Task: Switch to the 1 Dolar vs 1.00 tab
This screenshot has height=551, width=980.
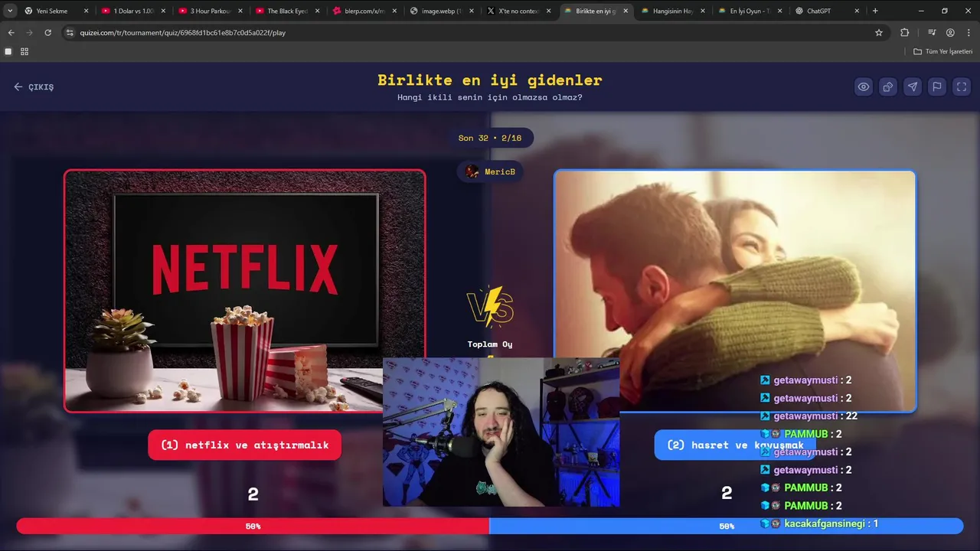Action: tap(133, 11)
